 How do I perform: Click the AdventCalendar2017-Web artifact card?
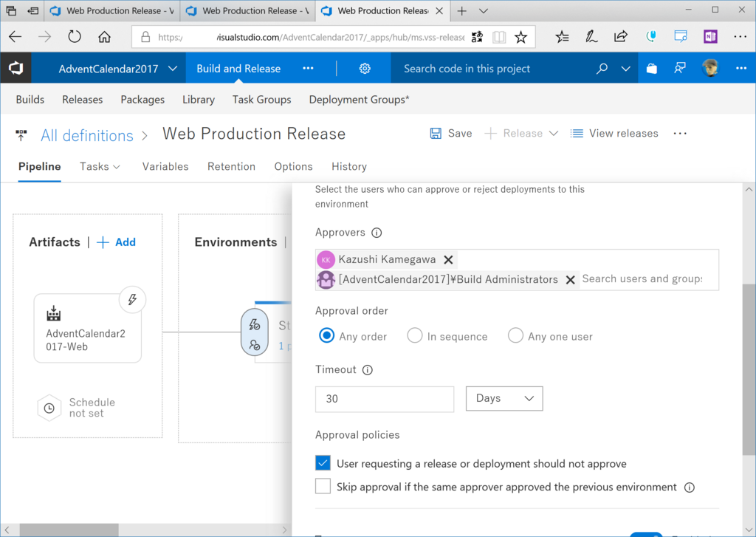pos(88,328)
